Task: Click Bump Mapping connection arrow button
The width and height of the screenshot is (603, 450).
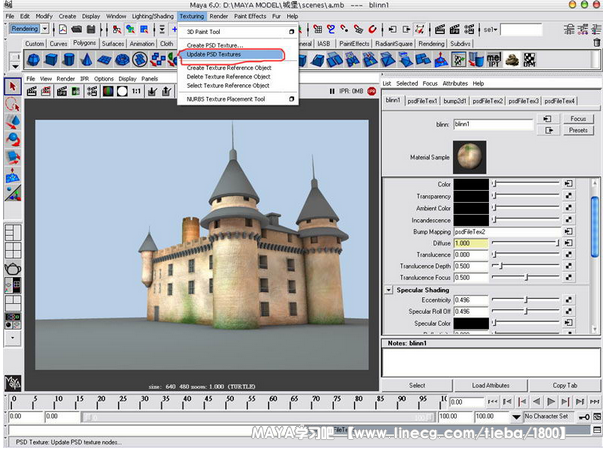Action: point(568,232)
